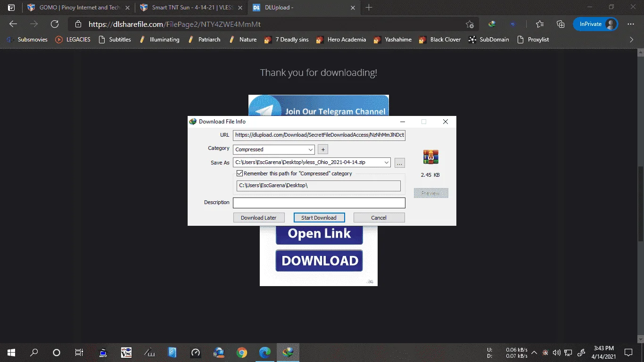
Task: Open the Hero Academia bookmark
Action: click(341, 40)
